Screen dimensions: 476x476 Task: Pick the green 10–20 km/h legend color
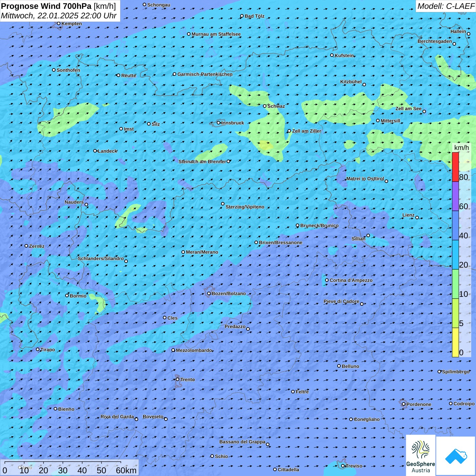(455, 284)
